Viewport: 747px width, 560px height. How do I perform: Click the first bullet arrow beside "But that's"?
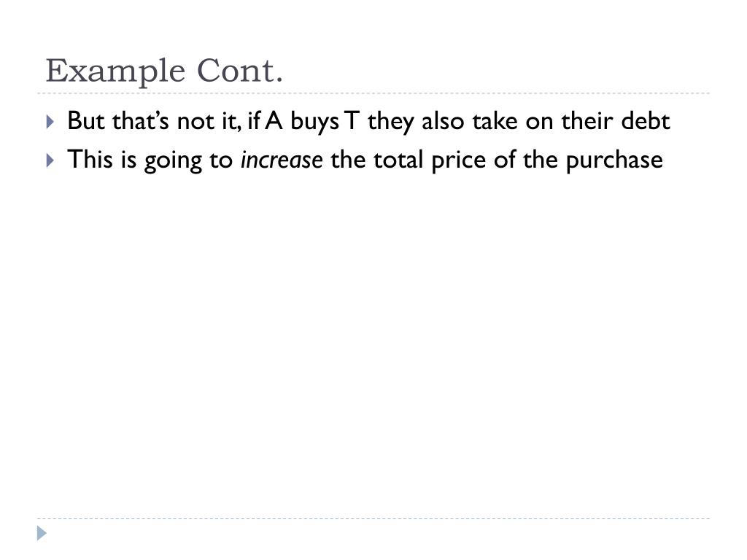click(50, 122)
